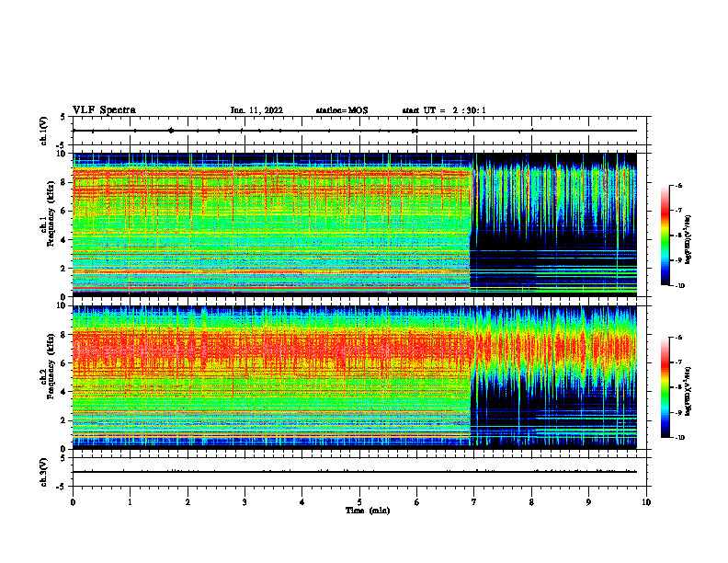The image size is (728, 563).
Task: Click the "start UT = 2 :30: 1" text
Action: coord(444,110)
